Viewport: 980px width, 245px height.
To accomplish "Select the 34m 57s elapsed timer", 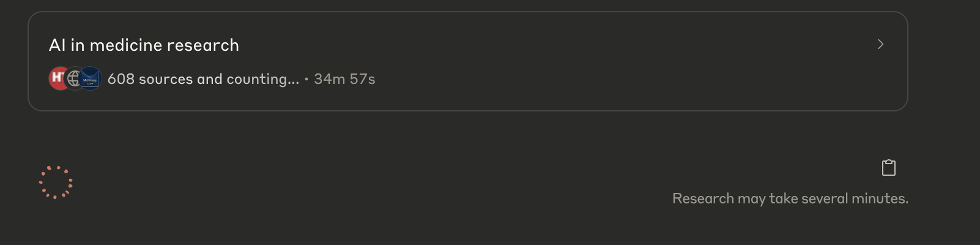I will click(x=344, y=79).
